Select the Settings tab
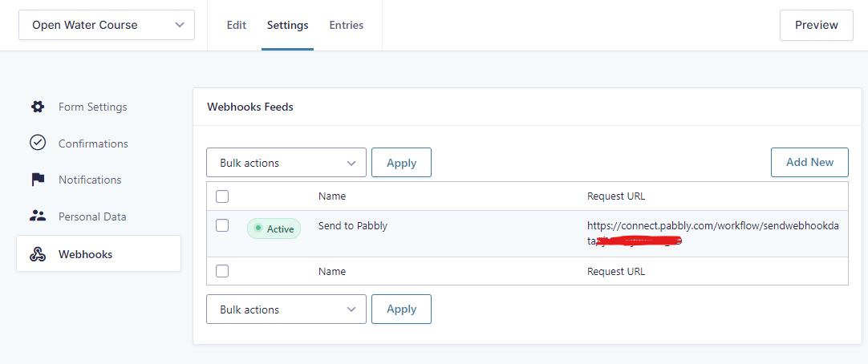The height and width of the screenshot is (364, 868). (x=288, y=25)
